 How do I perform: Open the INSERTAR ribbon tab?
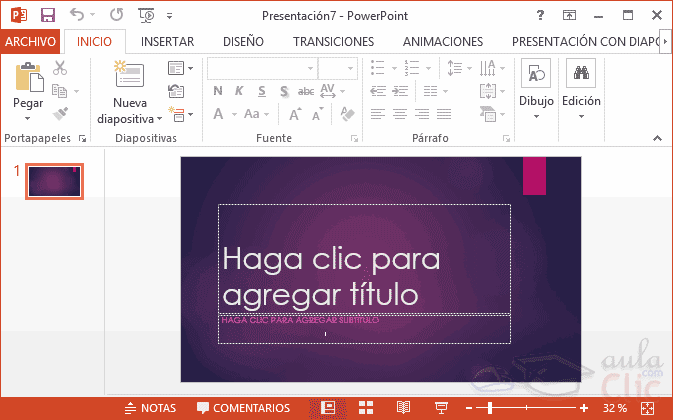167,42
